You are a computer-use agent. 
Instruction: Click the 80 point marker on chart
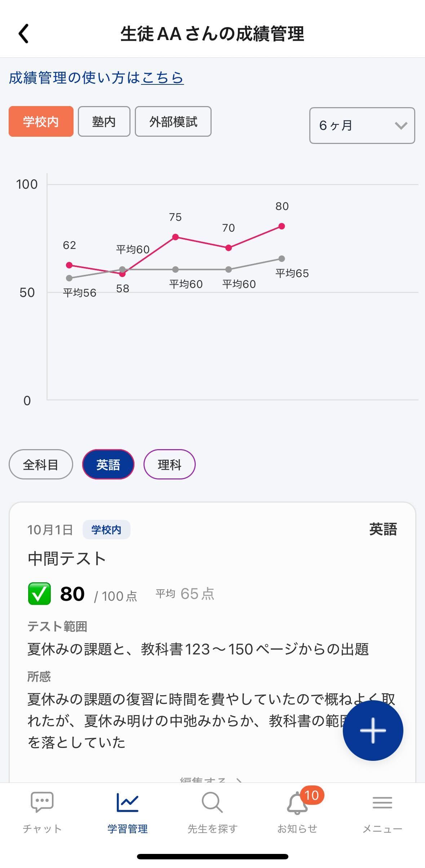[282, 226]
